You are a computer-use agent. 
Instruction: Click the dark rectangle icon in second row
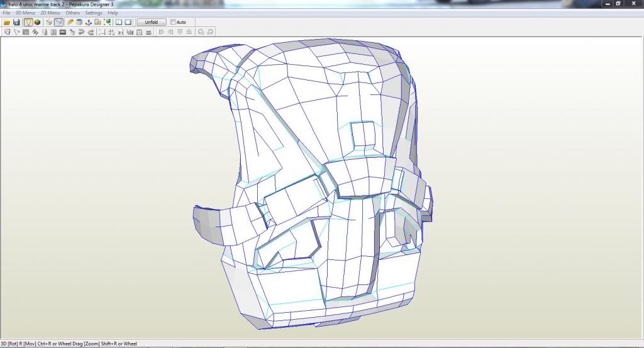coord(63,32)
